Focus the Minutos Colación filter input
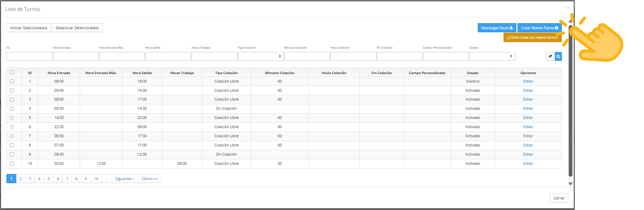The image size is (644, 210). 307,56
